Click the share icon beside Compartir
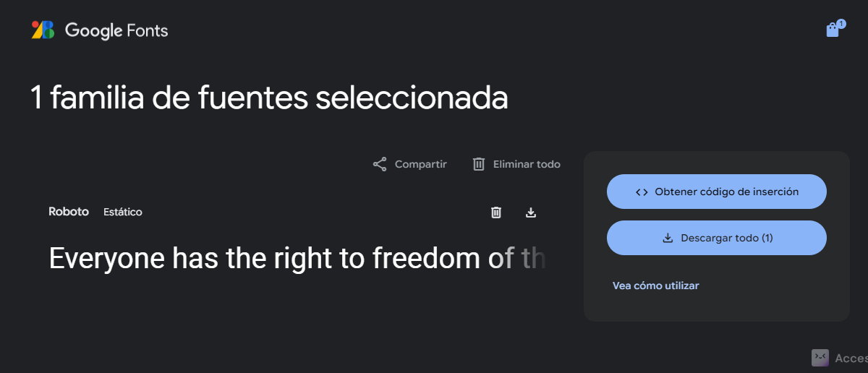The image size is (868, 373). (380, 164)
